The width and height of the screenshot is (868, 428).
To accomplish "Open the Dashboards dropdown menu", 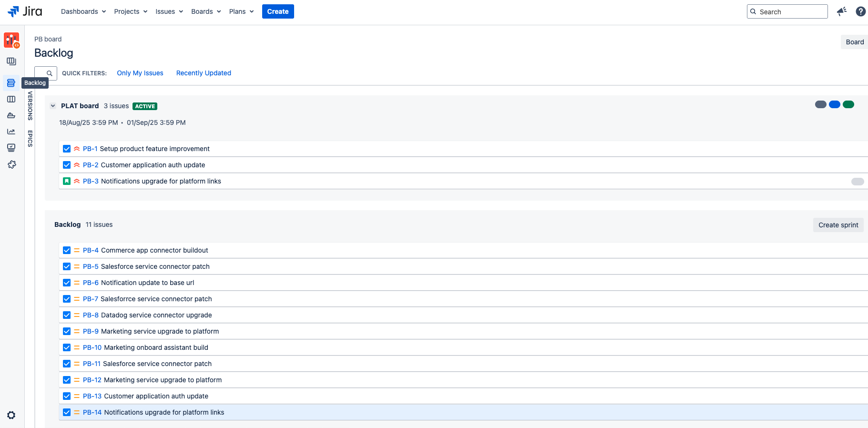I will pyautogui.click(x=83, y=11).
